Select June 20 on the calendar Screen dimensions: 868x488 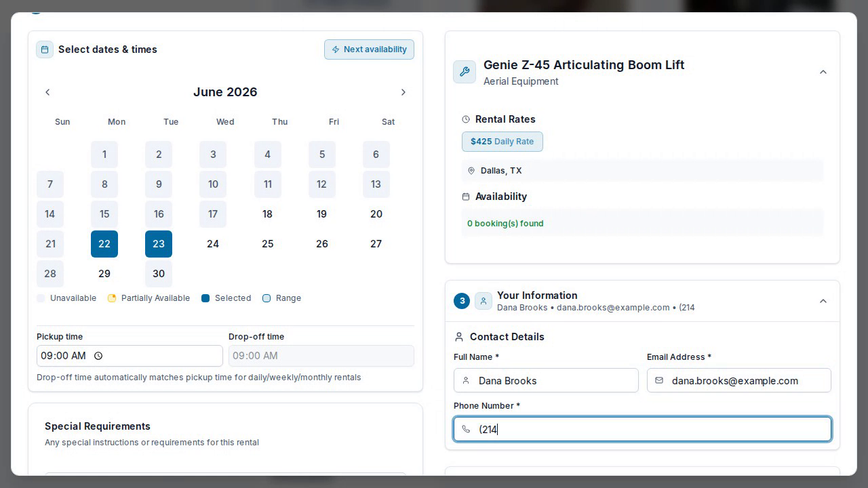(376, 214)
